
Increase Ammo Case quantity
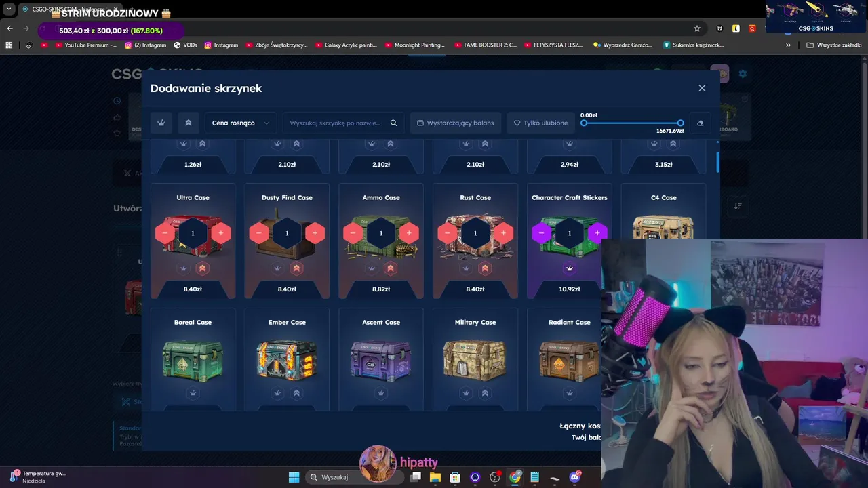coord(409,233)
